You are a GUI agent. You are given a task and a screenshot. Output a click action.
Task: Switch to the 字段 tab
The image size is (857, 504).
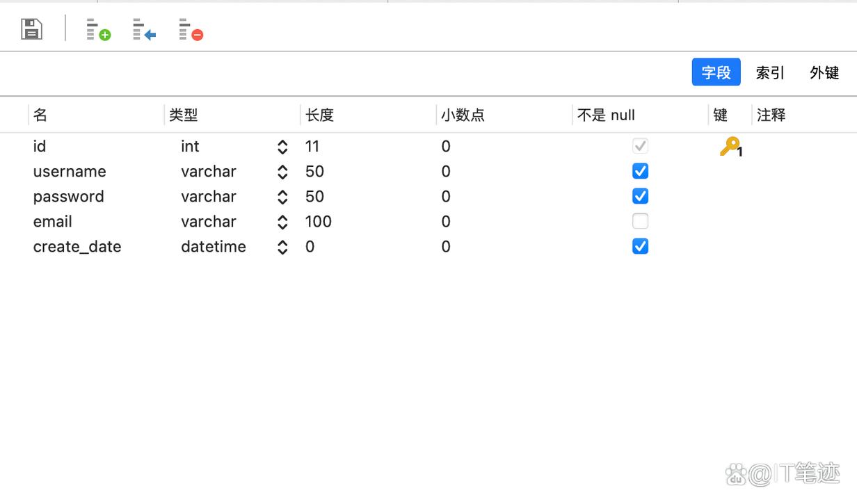click(x=716, y=72)
